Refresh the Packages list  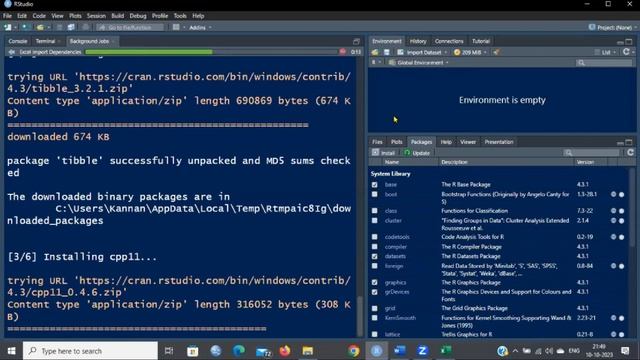pos(630,152)
